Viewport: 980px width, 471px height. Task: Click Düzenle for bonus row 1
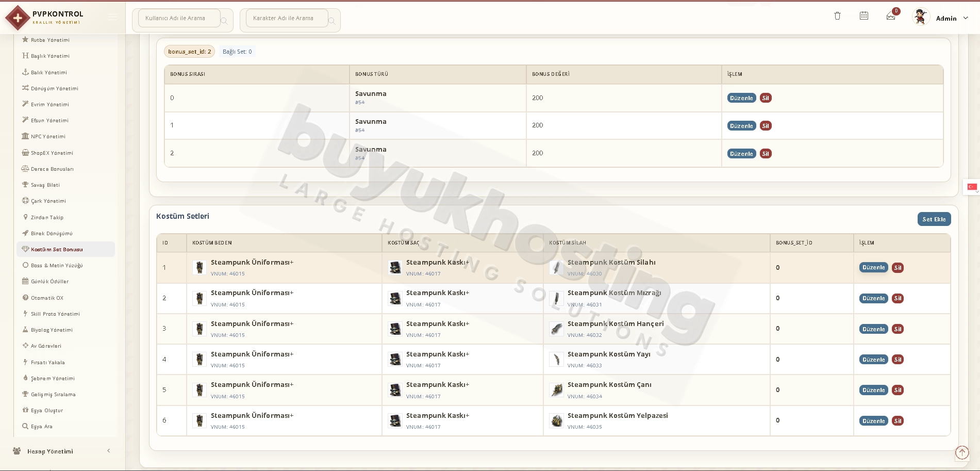pyautogui.click(x=741, y=126)
